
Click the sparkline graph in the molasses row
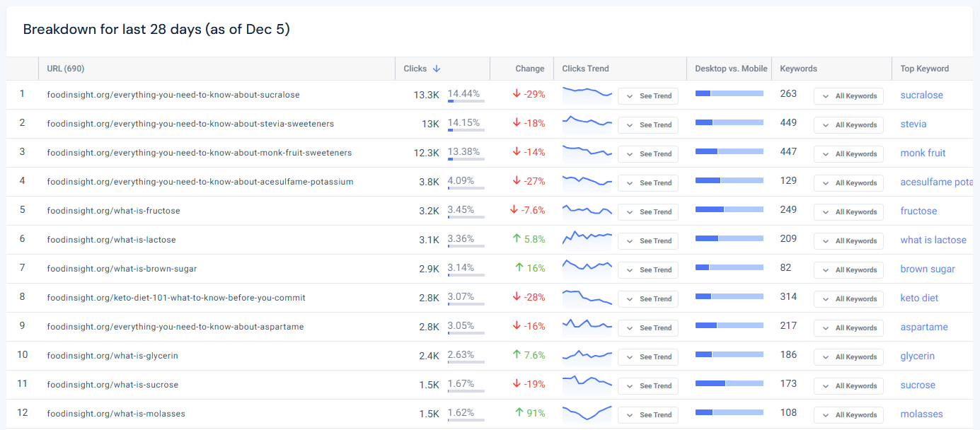587,414
